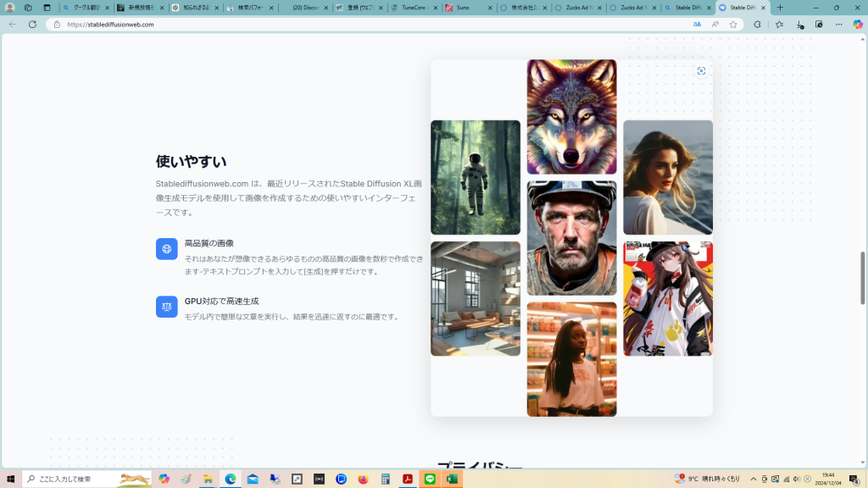Screen dimensions: 868x488
Task: Open Excel from the taskbar
Action: point(452,479)
